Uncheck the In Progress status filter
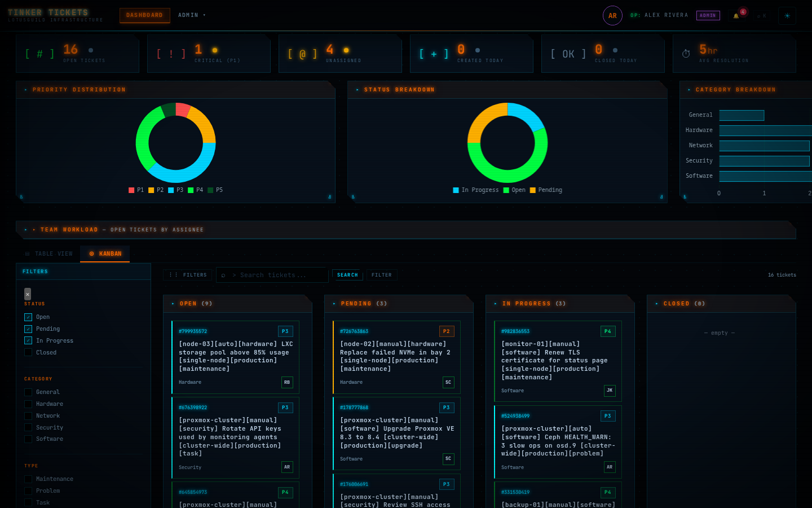The width and height of the screenshot is (812, 508). tap(28, 341)
